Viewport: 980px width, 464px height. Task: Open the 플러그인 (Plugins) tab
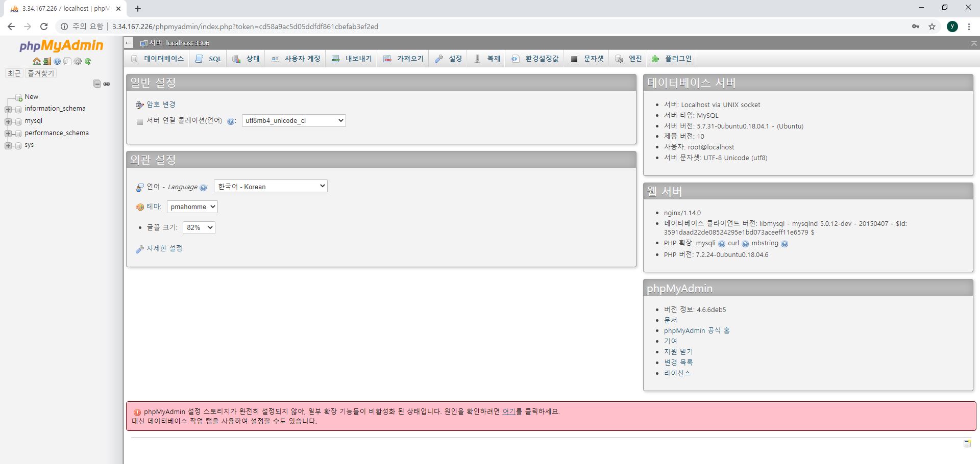[672, 58]
